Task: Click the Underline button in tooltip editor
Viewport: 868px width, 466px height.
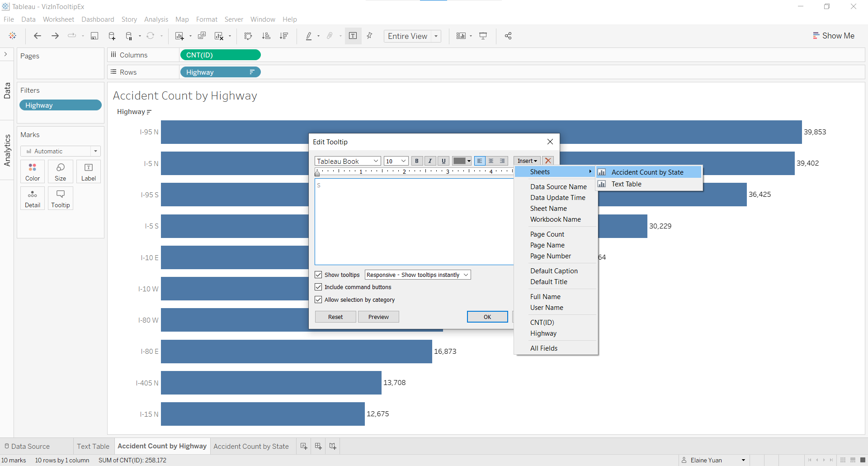Action: click(443, 161)
